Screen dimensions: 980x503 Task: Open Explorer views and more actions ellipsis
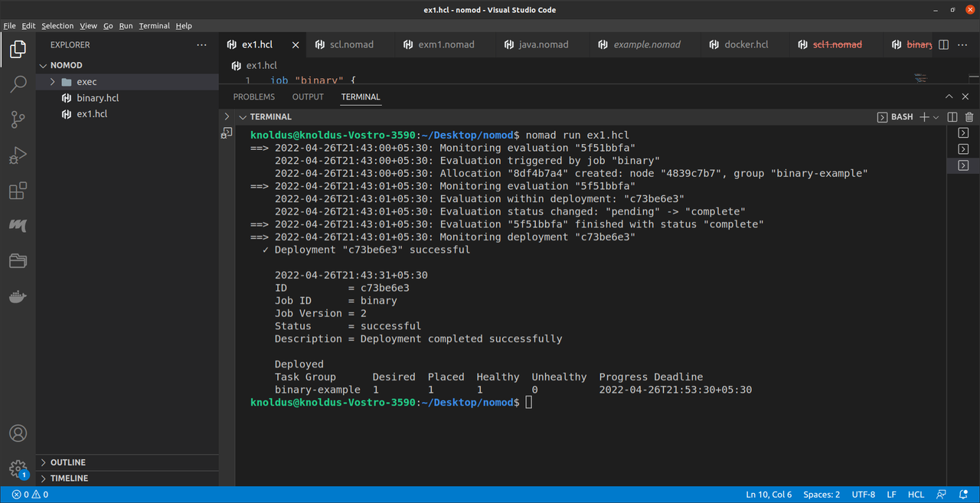coord(201,45)
